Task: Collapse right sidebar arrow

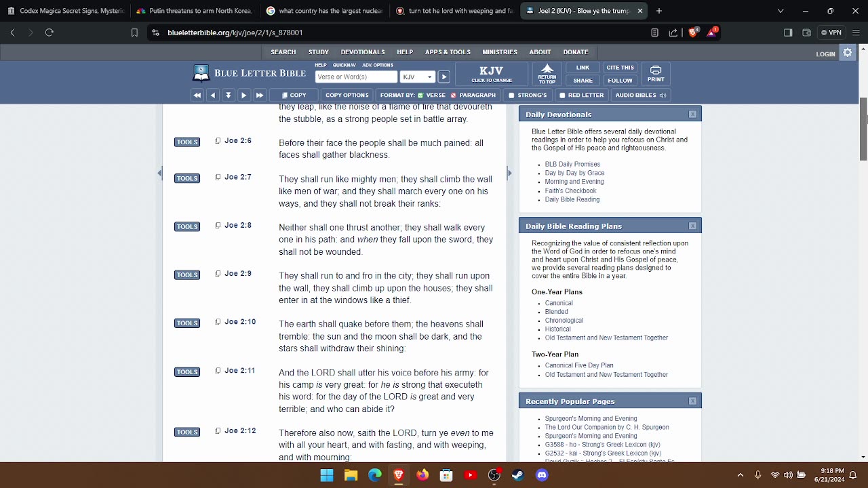Action: tap(510, 173)
